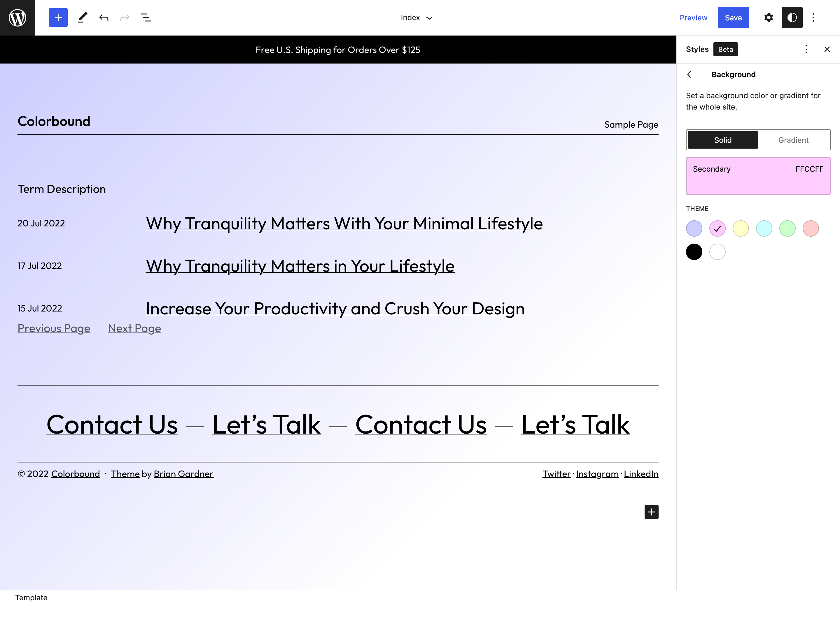
Task: Open the editor more options menu
Action: (813, 17)
